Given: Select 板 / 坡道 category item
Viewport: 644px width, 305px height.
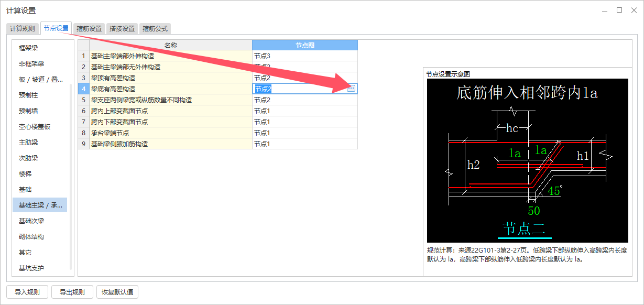Looking at the screenshot, I should tap(40, 79).
